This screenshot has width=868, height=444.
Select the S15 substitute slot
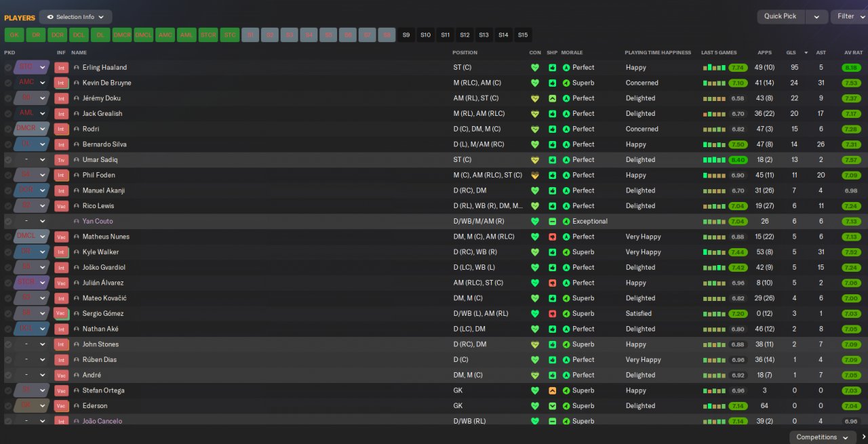coord(523,35)
